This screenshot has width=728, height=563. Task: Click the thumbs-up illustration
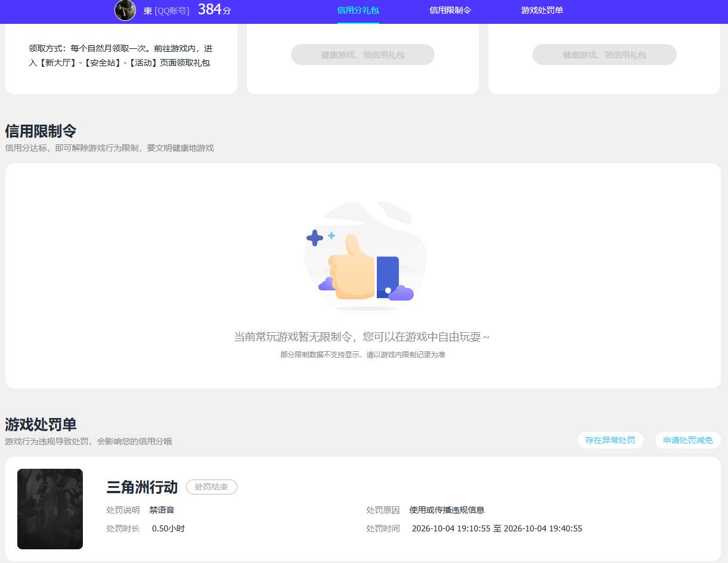(364, 256)
